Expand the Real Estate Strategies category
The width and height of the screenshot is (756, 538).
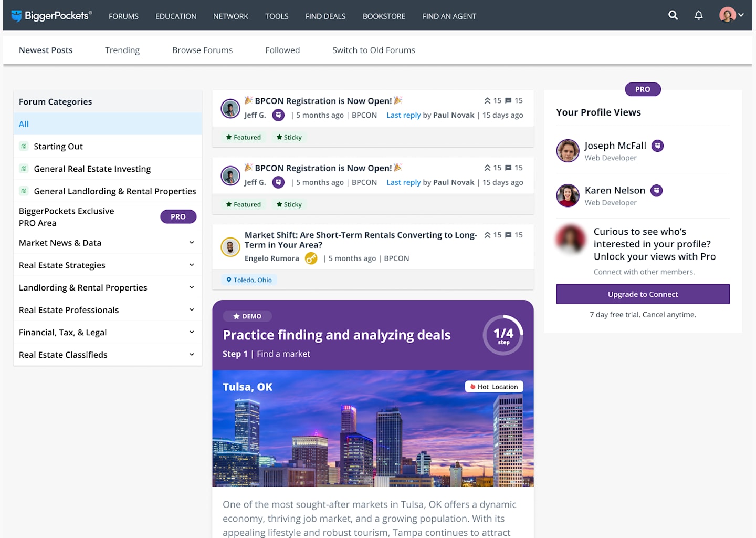[192, 265]
